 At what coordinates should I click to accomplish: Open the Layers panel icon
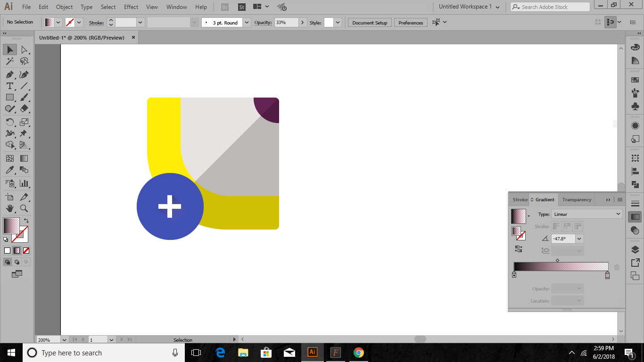click(x=635, y=249)
